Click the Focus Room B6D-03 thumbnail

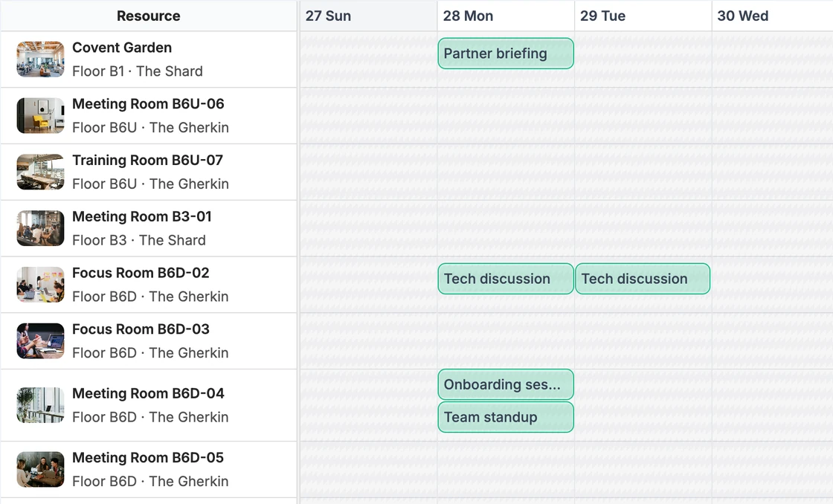coord(40,340)
